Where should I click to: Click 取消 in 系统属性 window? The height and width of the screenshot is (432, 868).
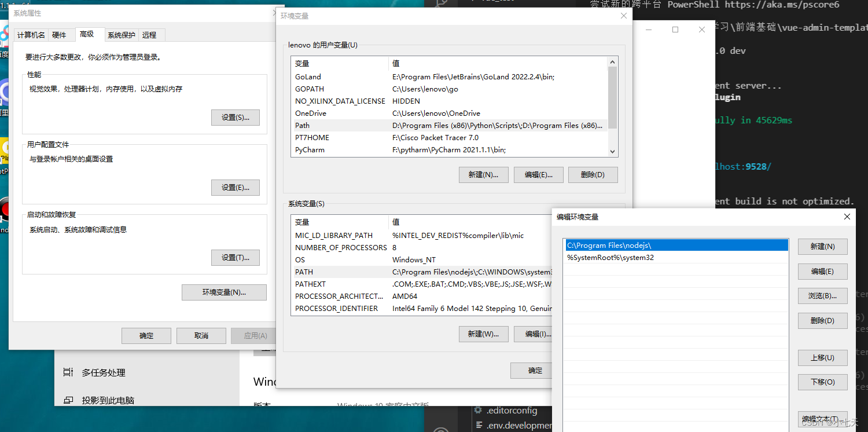(201, 336)
